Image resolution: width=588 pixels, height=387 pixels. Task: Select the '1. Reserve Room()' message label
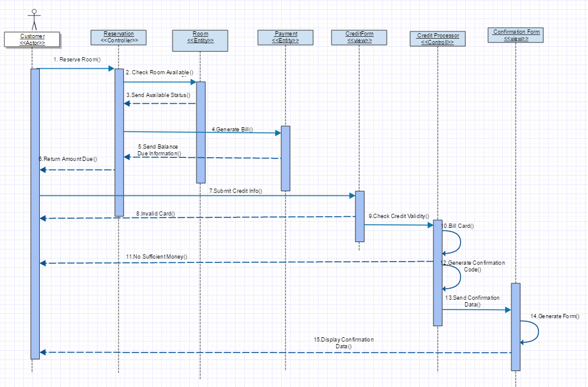77,60
